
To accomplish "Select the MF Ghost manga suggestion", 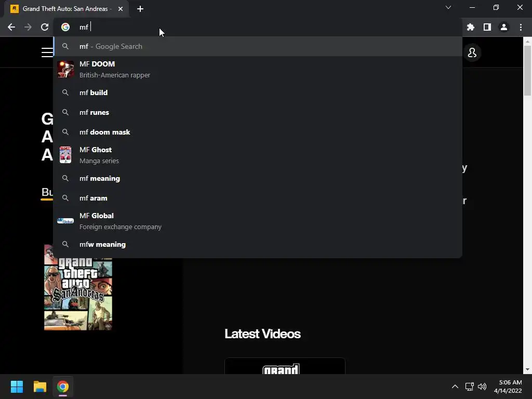I will (258, 155).
